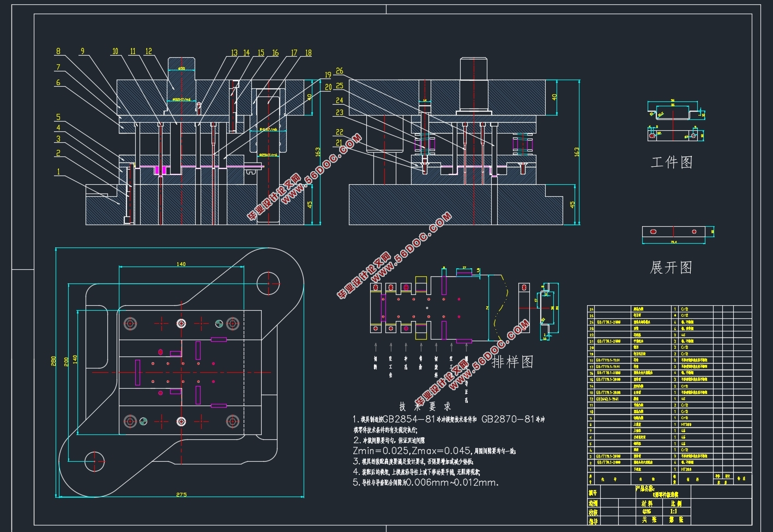This screenshot has width=773, height=532.
Task: Select the 技术要求 heading text
Action: pyautogui.click(x=426, y=407)
